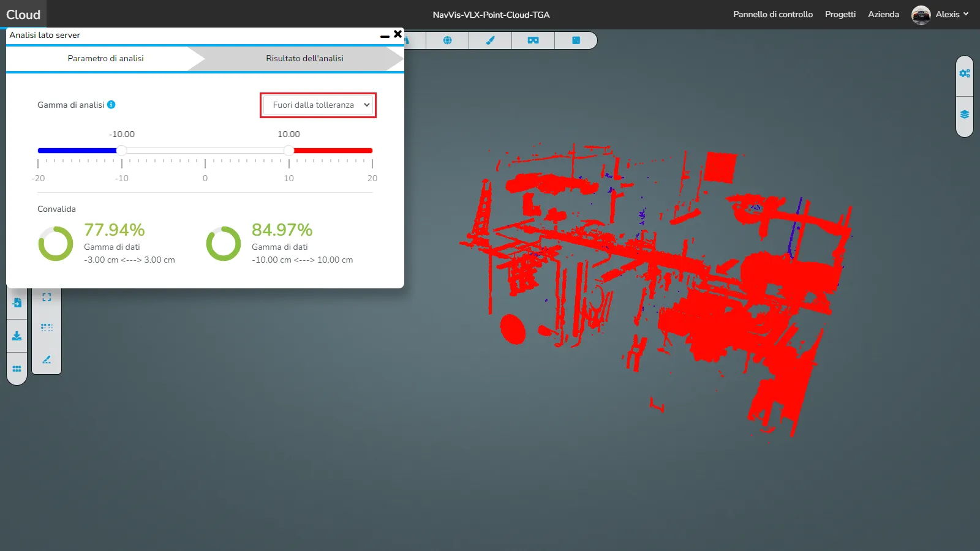Expand the Alexis user account menu

point(941,15)
